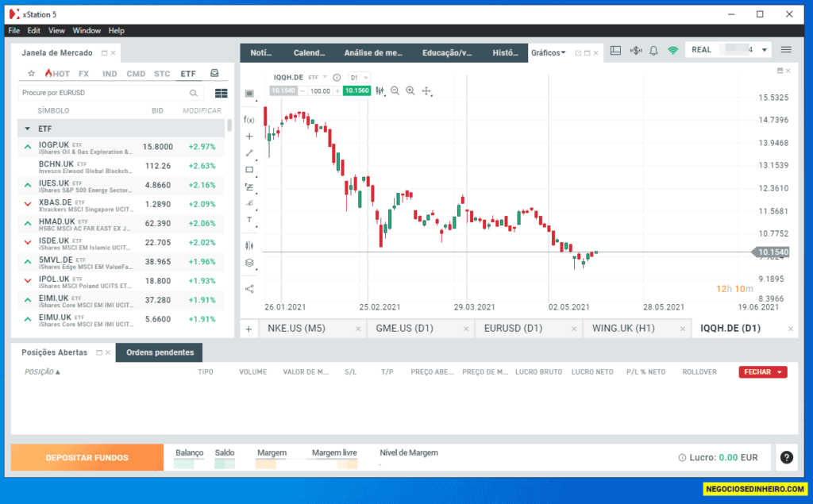Image resolution: width=813 pixels, height=504 pixels.
Task: Open the one-click trading dollar icon
Action: tap(636, 50)
